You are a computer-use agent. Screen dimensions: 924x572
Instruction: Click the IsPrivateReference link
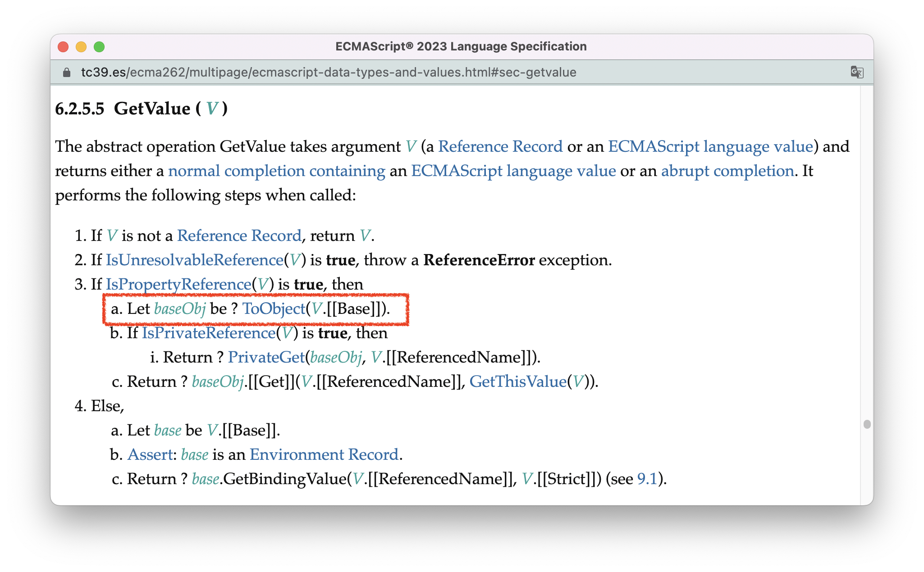click(208, 333)
